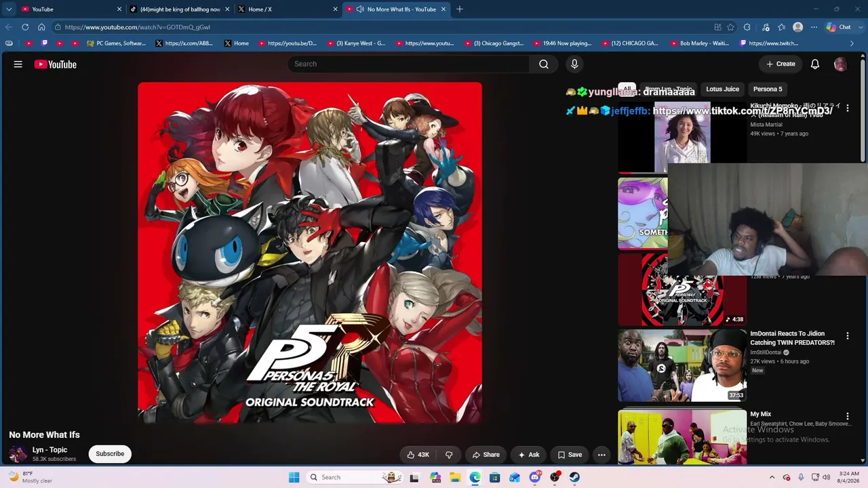Open more actions ellipsis under the video
The height and width of the screenshot is (488, 868).
[601, 455]
